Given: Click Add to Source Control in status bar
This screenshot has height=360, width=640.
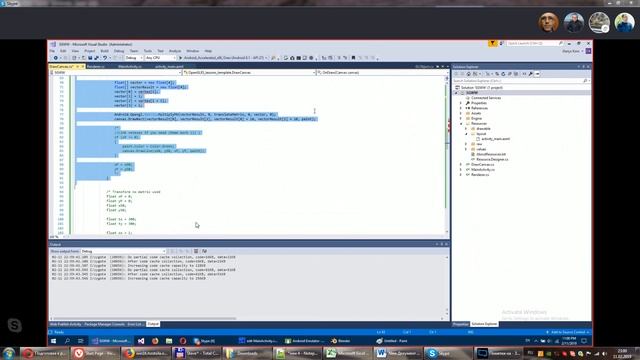Looking at the screenshot, I should click(x=568, y=332).
